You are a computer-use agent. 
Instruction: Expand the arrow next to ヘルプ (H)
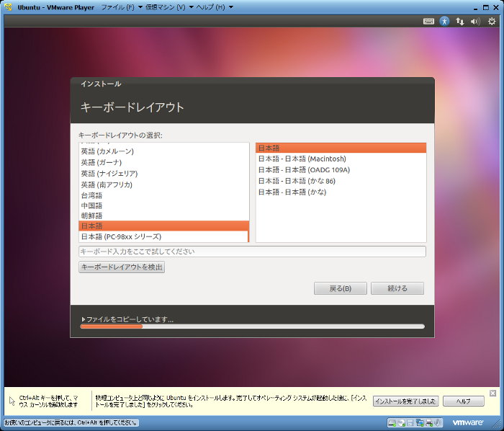coord(231,7)
